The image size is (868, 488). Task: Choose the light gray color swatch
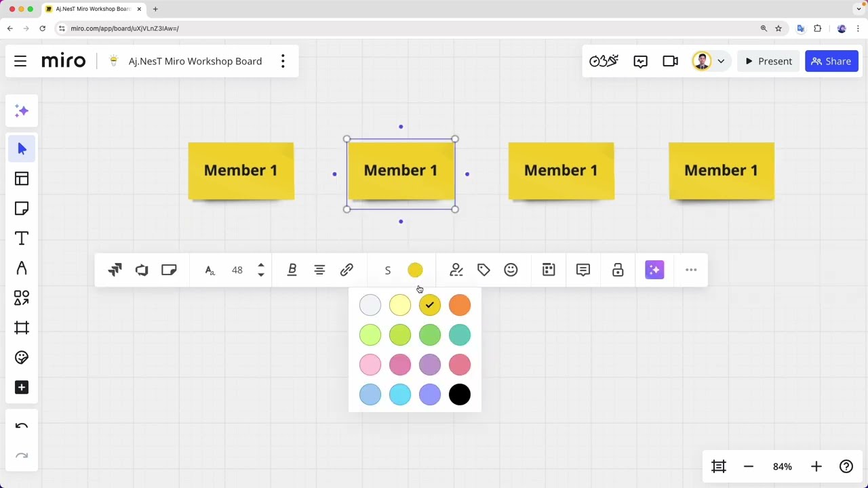[x=370, y=305]
